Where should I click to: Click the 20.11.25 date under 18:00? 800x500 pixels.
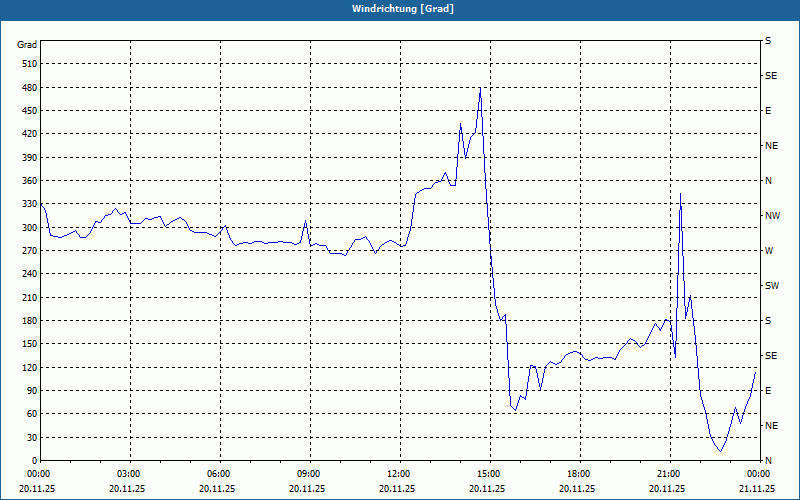(578, 488)
